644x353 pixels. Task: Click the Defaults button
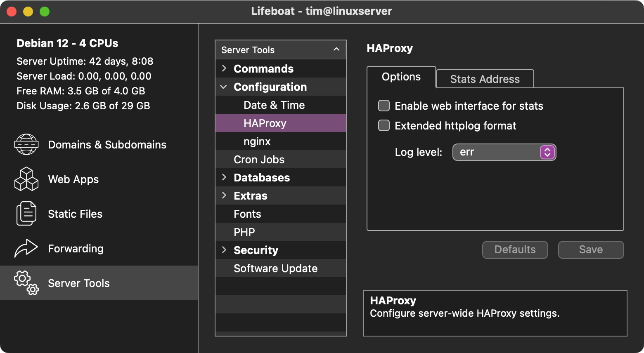515,250
